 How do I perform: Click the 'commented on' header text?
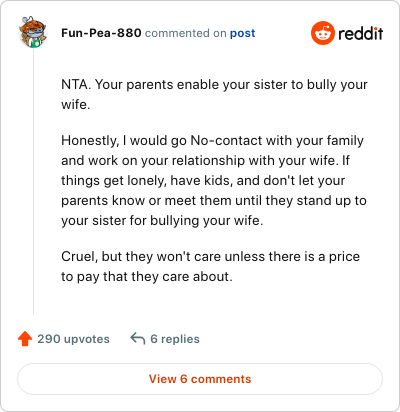tap(186, 33)
